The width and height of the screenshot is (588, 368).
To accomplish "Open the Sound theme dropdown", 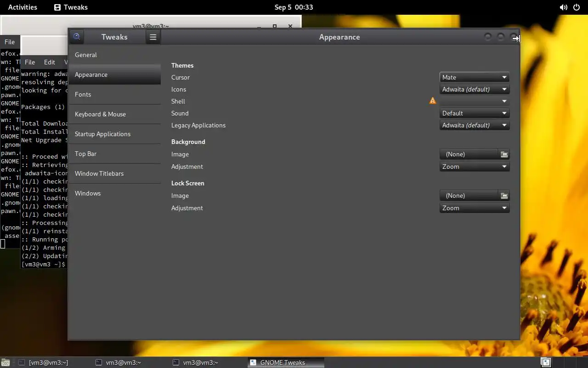I will click(475, 113).
